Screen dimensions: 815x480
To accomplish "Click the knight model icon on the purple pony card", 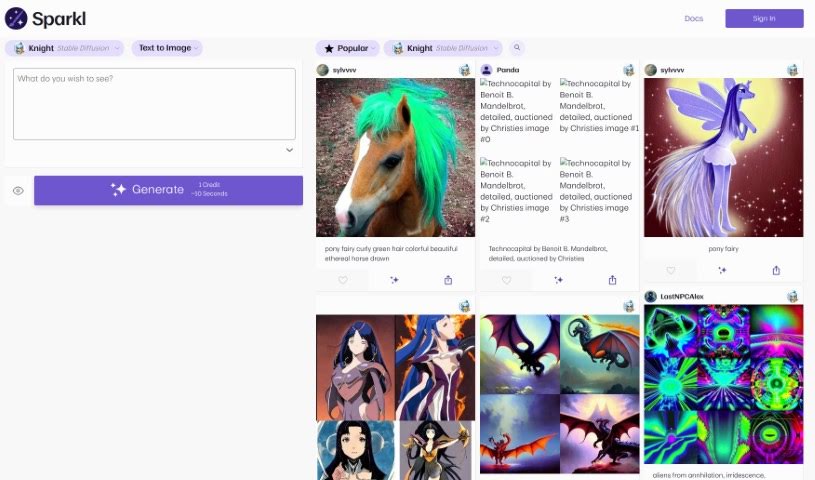I will [793, 70].
